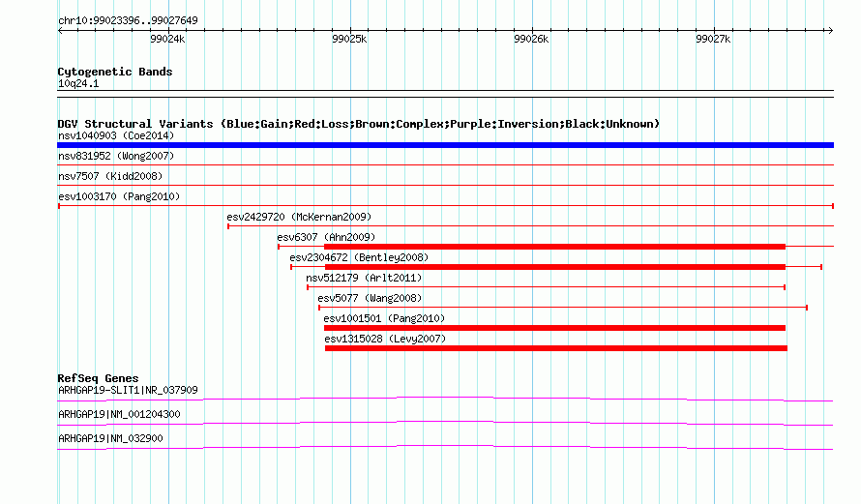Click the esv5077 (Wang2008) label

click(x=370, y=298)
